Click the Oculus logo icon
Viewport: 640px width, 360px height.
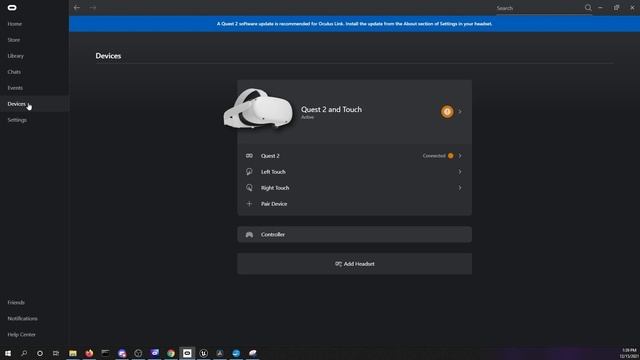[x=12, y=8]
